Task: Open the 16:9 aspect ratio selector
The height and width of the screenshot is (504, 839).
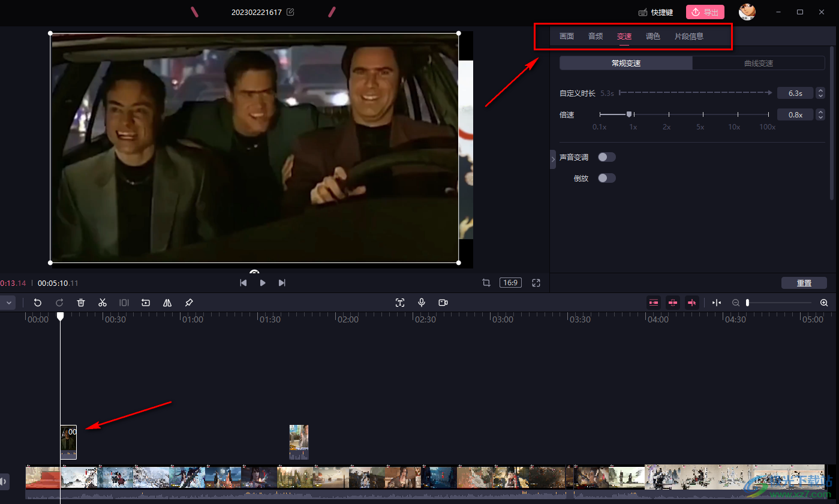Action: tap(510, 283)
